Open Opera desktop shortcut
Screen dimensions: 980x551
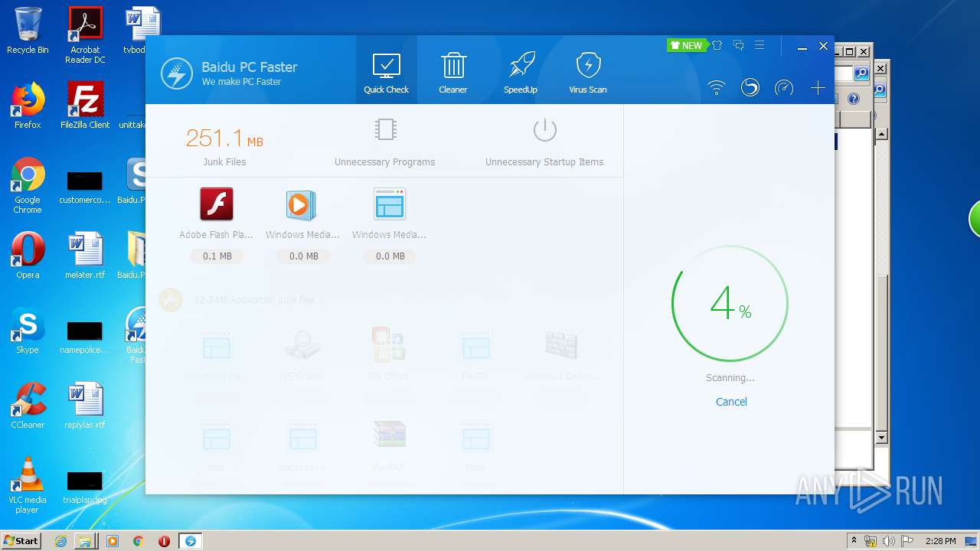pos(28,256)
